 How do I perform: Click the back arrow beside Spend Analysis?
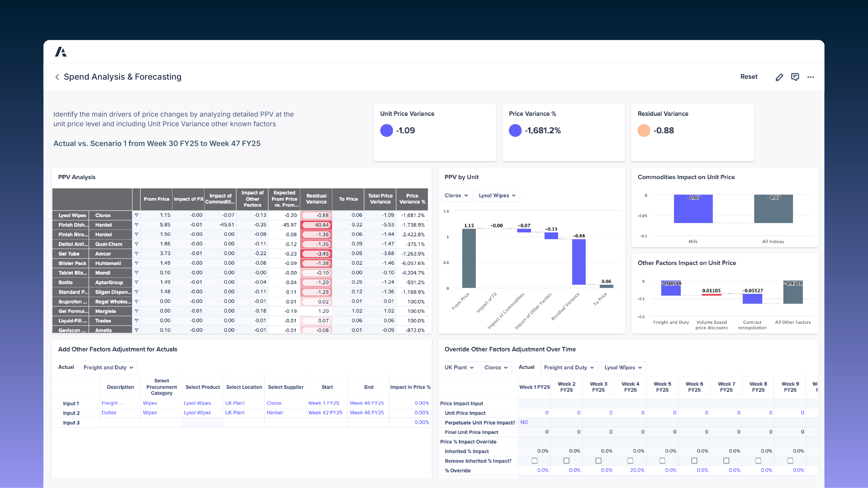pos(57,77)
